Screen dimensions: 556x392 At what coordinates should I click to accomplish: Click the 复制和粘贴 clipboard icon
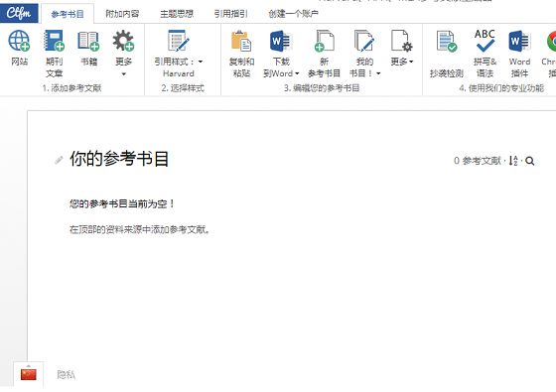click(241, 40)
